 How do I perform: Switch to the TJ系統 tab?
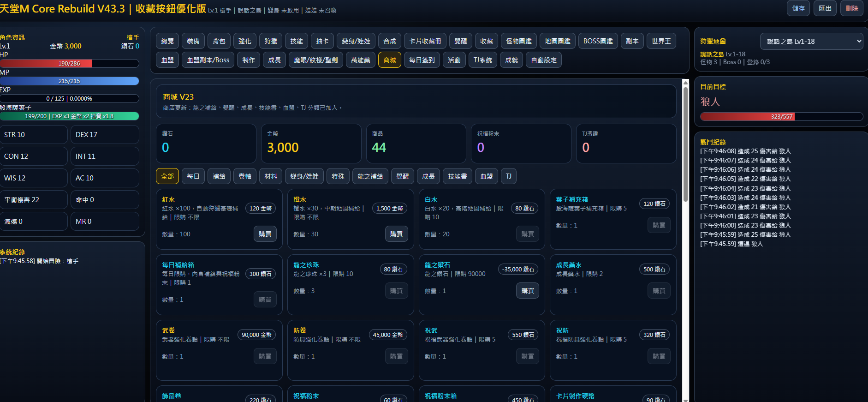(x=483, y=60)
